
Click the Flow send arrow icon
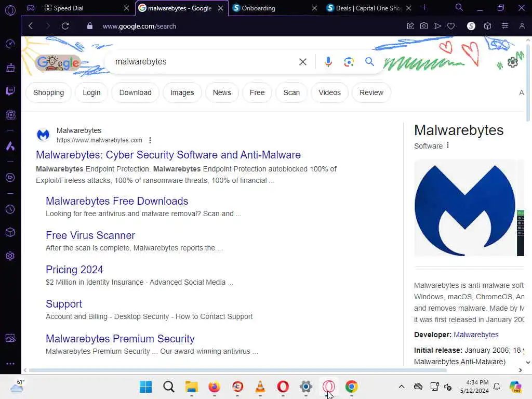click(x=437, y=26)
